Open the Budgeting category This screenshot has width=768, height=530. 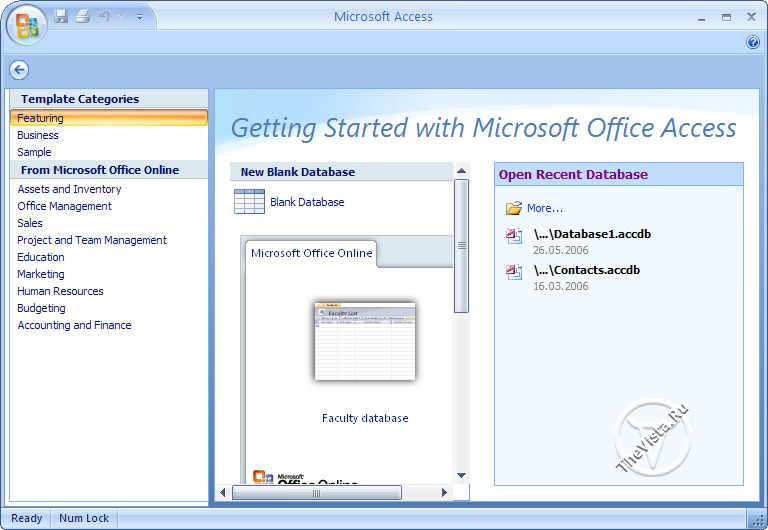coord(42,308)
